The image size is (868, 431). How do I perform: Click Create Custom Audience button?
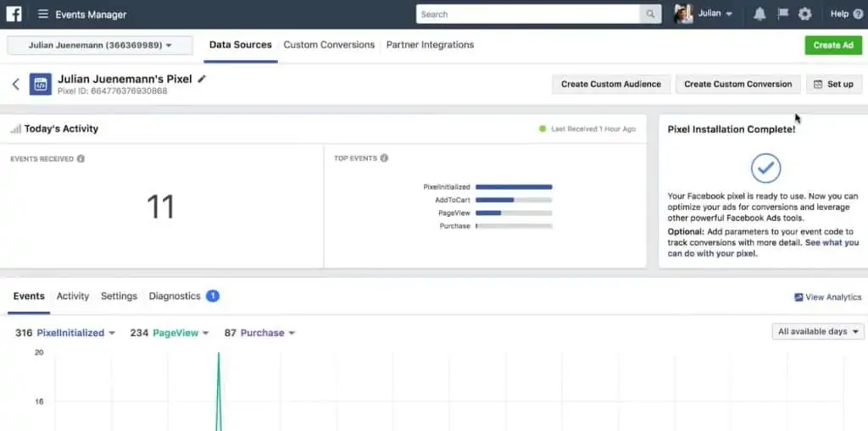click(x=611, y=84)
